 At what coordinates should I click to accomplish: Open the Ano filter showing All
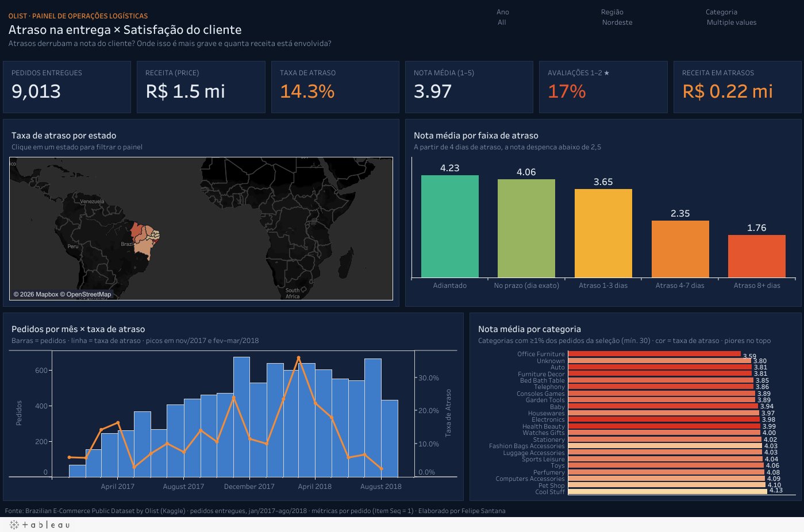click(x=502, y=22)
